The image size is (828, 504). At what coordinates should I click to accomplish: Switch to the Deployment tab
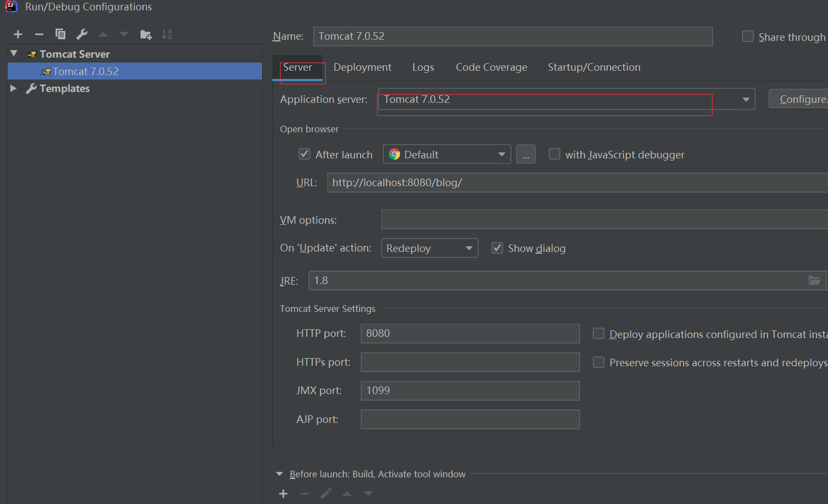coord(362,67)
